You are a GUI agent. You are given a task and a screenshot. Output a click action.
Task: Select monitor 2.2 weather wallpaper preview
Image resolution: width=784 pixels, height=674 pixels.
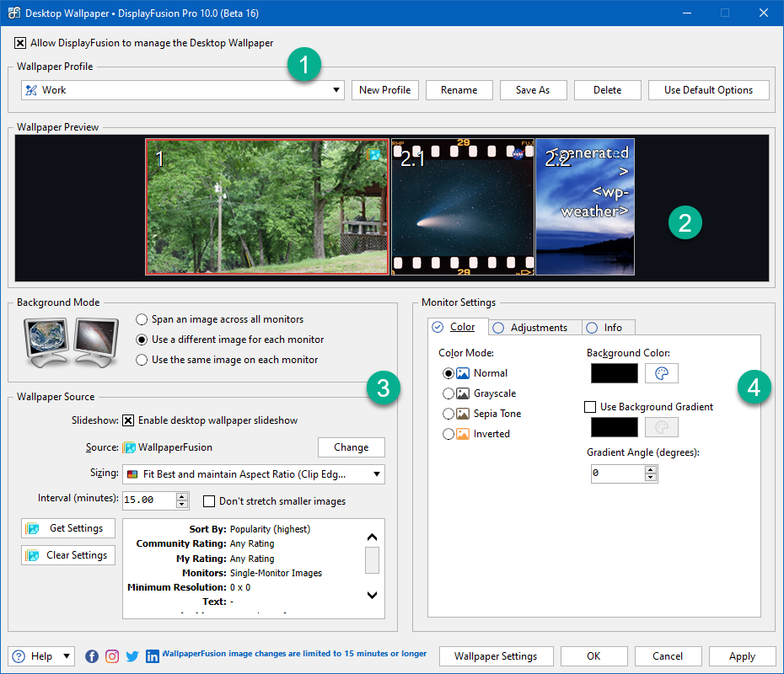coord(585,207)
